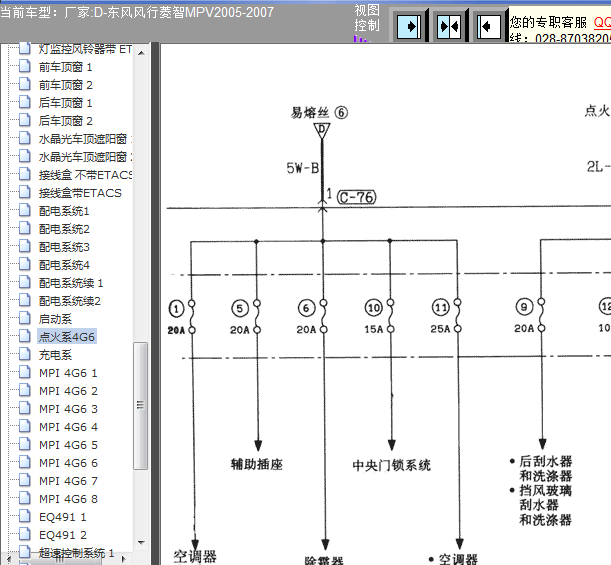Click the collapse-left view control button

coord(489,26)
